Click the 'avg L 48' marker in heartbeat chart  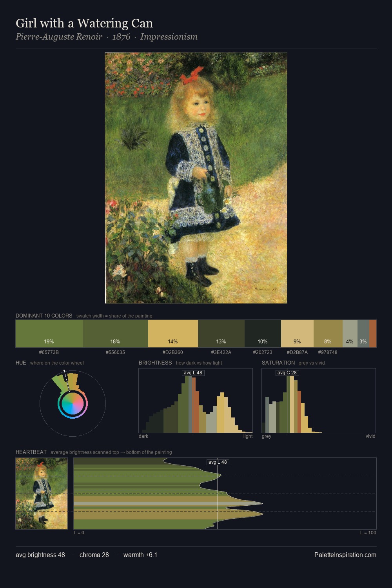[x=218, y=462]
